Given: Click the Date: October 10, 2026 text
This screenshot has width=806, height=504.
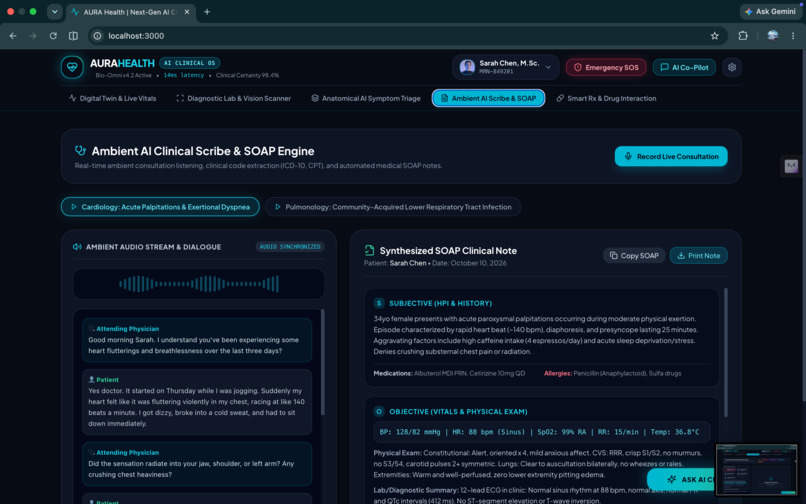Looking at the screenshot, I should [469, 263].
